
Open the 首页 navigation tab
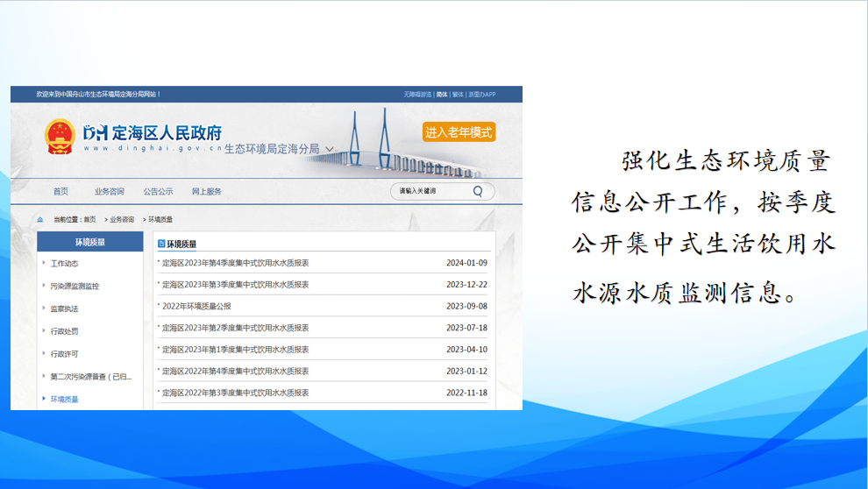pos(60,191)
